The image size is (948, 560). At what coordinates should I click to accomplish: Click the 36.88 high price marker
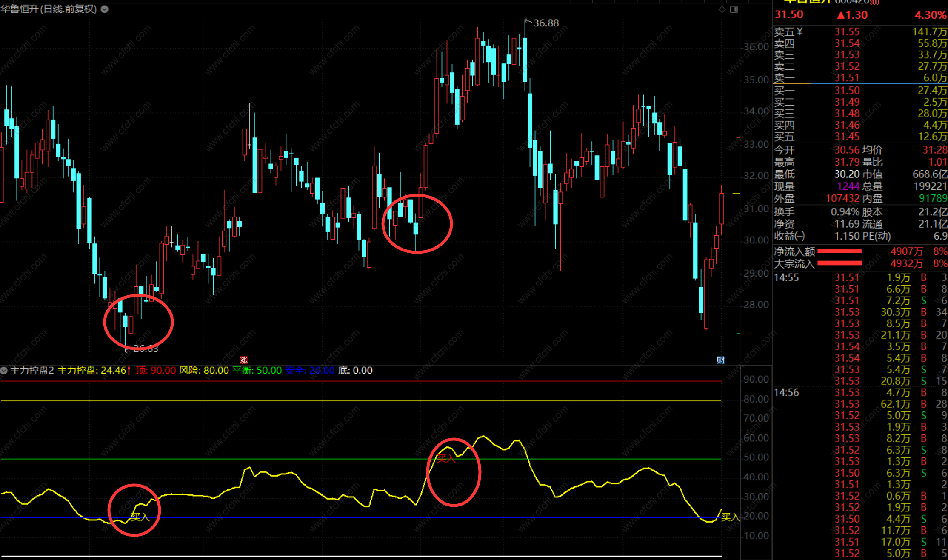[546, 23]
